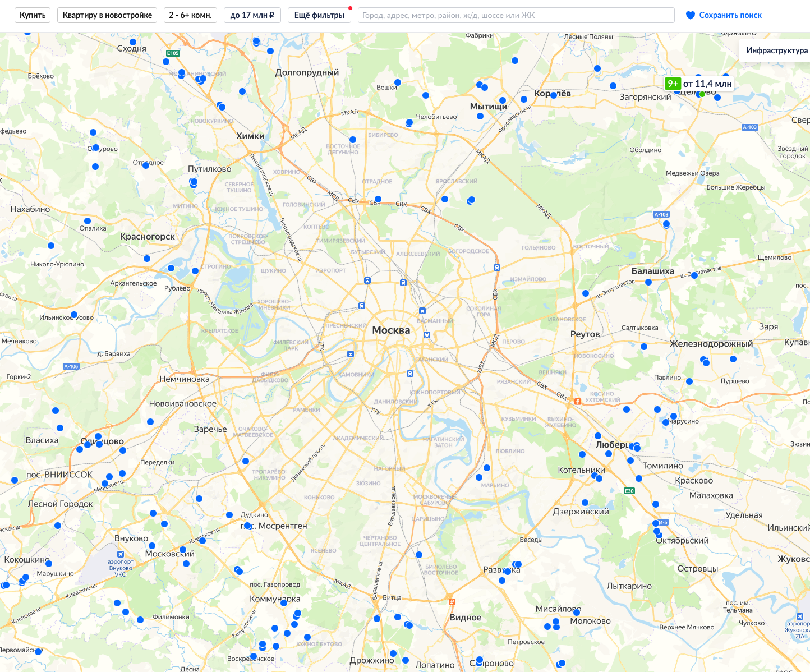Select the blue marker northwest of Реутов

pyautogui.click(x=586, y=293)
